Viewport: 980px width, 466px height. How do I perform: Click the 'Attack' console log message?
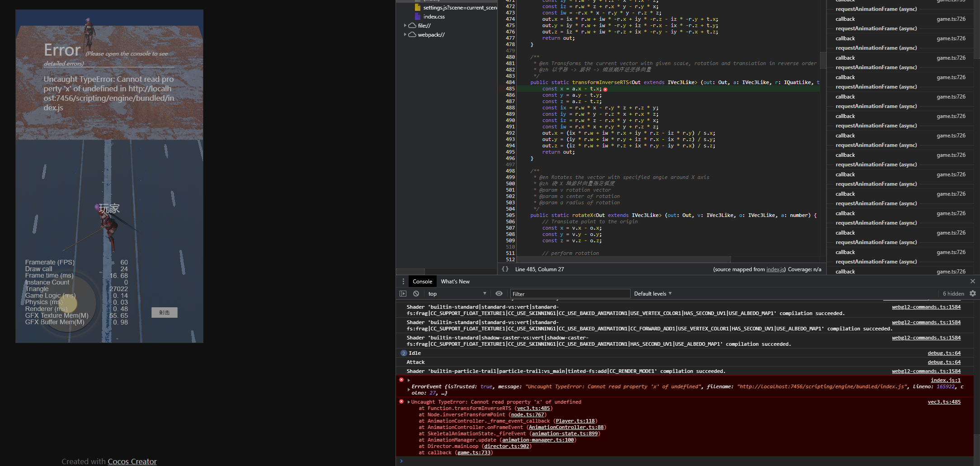pos(415,362)
